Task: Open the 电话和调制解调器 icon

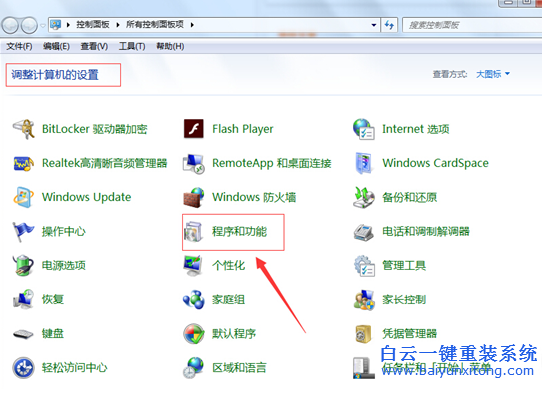Action: coord(364,232)
